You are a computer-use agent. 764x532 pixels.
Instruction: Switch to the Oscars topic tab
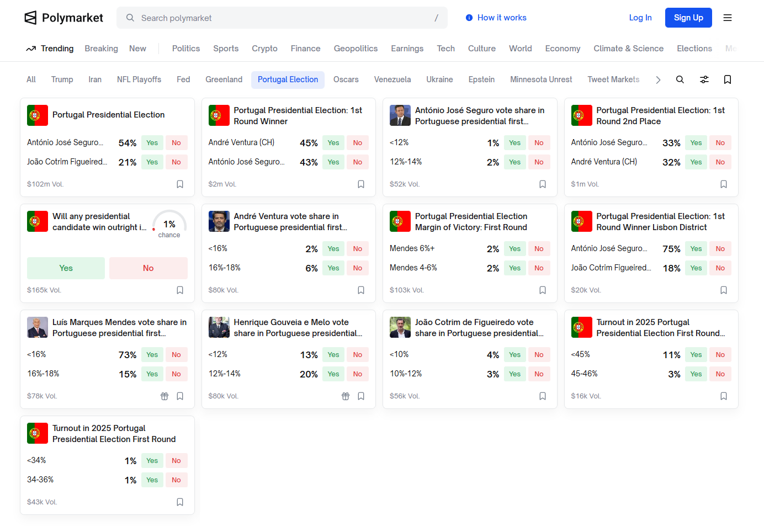346,79
